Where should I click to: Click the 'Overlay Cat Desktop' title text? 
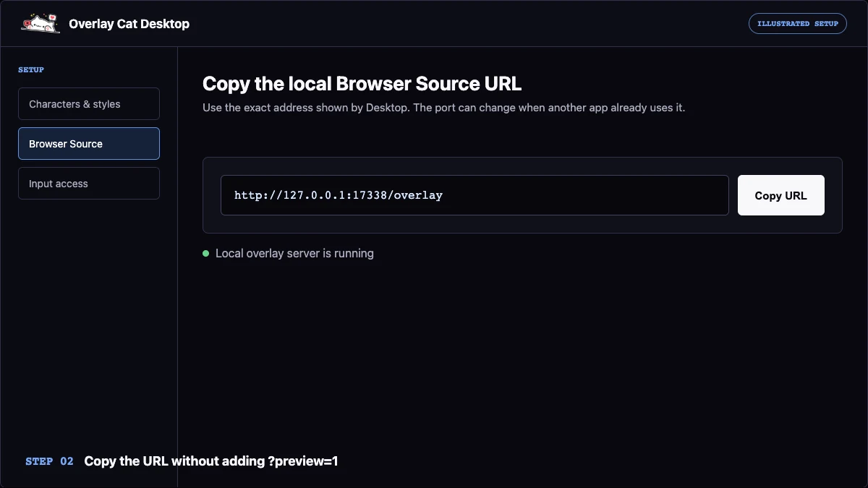pyautogui.click(x=129, y=24)
